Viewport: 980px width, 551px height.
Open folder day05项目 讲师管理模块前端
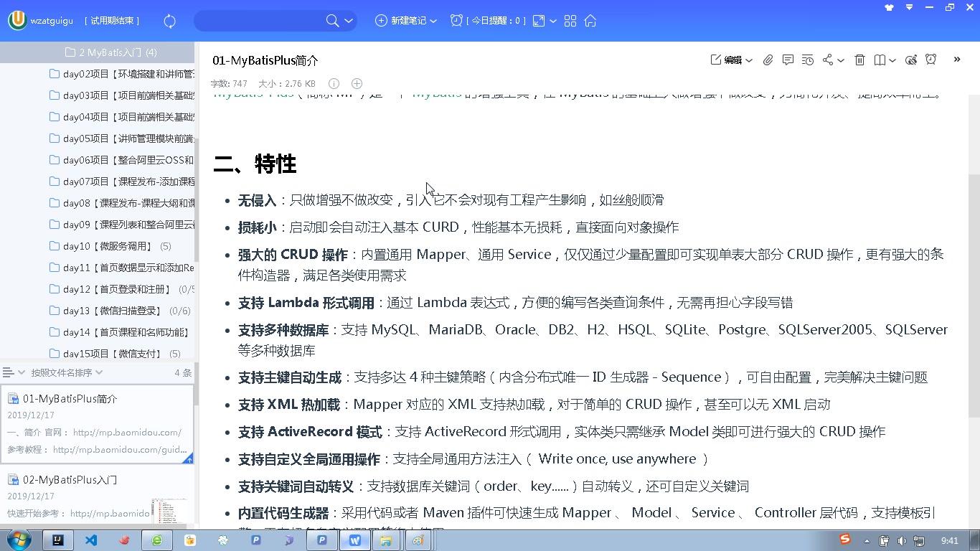[x=121, y=138]
